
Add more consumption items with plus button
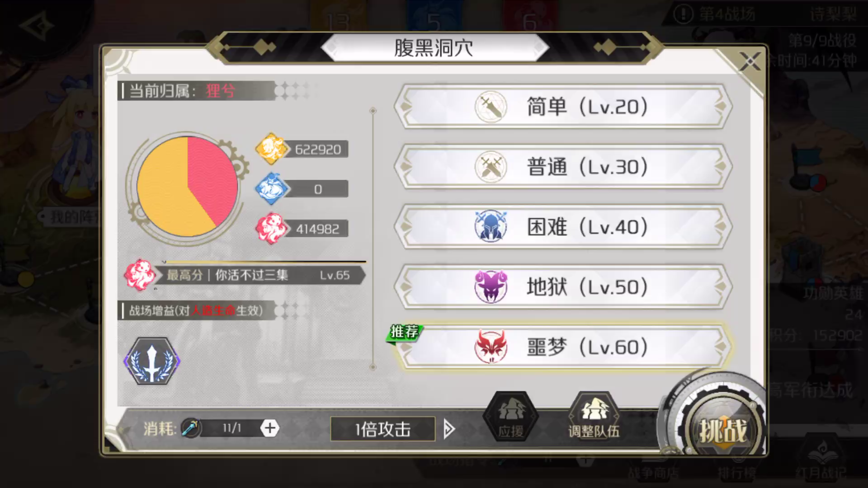pos(270,428)
